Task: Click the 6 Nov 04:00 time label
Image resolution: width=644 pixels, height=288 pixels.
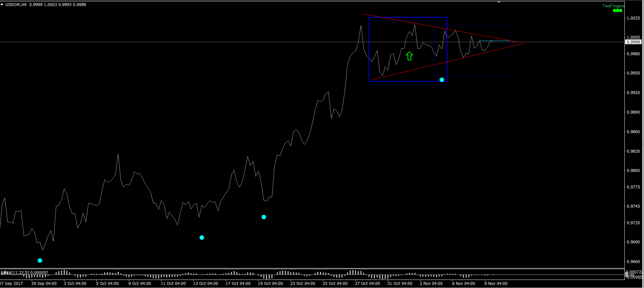Action: tap(463, 284)
